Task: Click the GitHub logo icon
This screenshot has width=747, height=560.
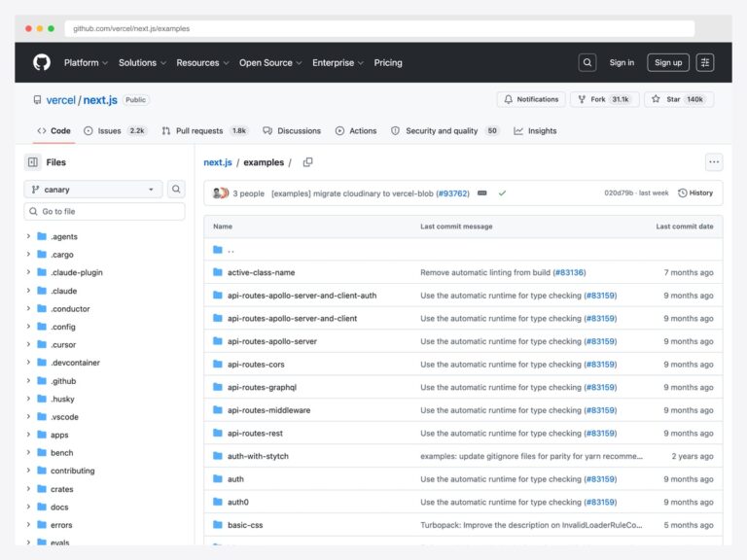Action: click(x=42, y=62)
